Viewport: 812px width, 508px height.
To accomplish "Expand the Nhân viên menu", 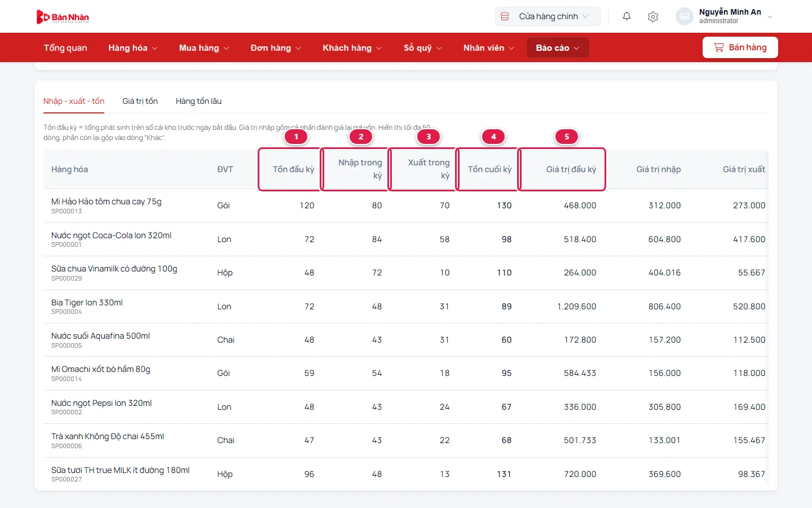I will (489, 48).
